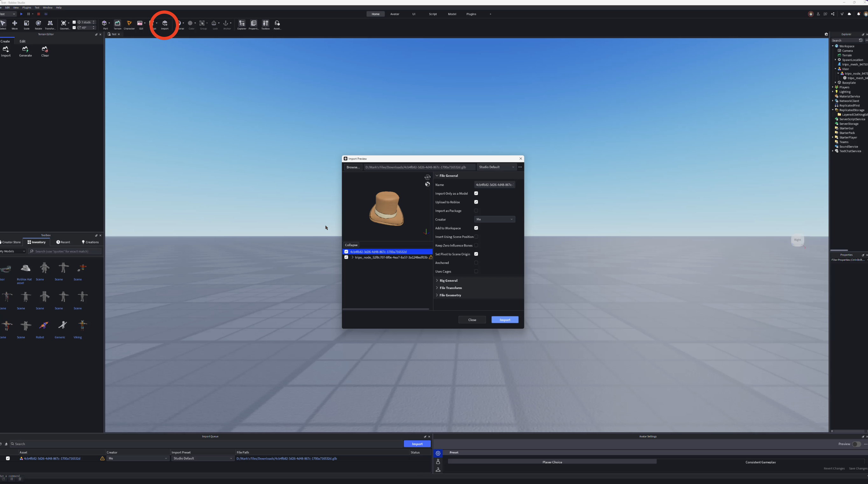
Task: Open the Plugins menu
Action: (x=27, y=7)
